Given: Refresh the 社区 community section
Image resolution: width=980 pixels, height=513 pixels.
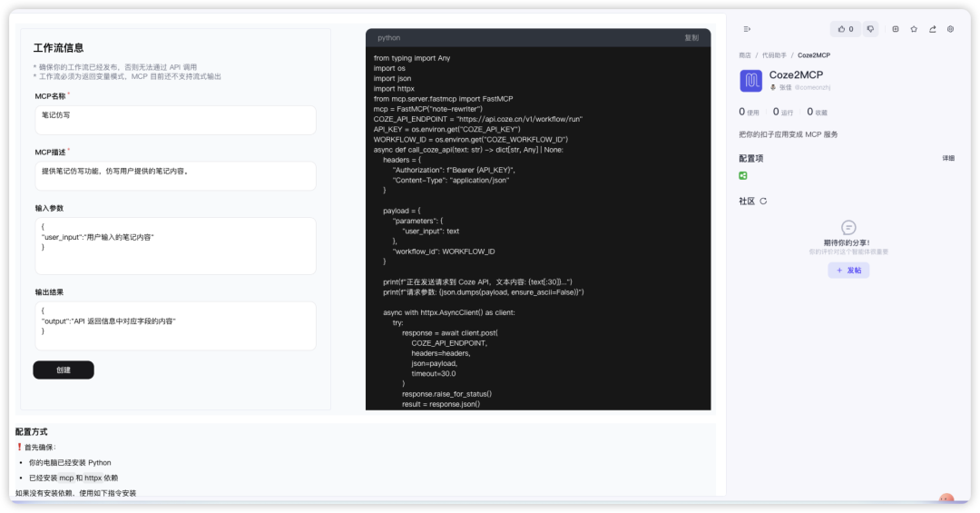Looking at the screenshot, I should pos(763,201).
